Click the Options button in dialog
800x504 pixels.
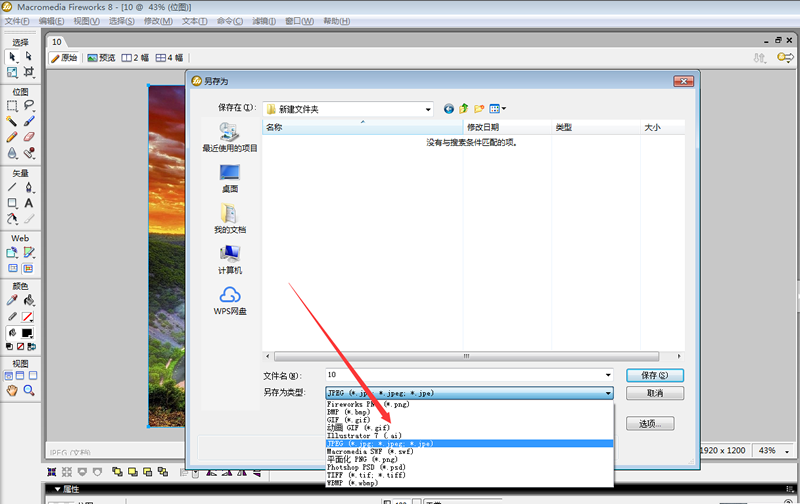[650, 424]
